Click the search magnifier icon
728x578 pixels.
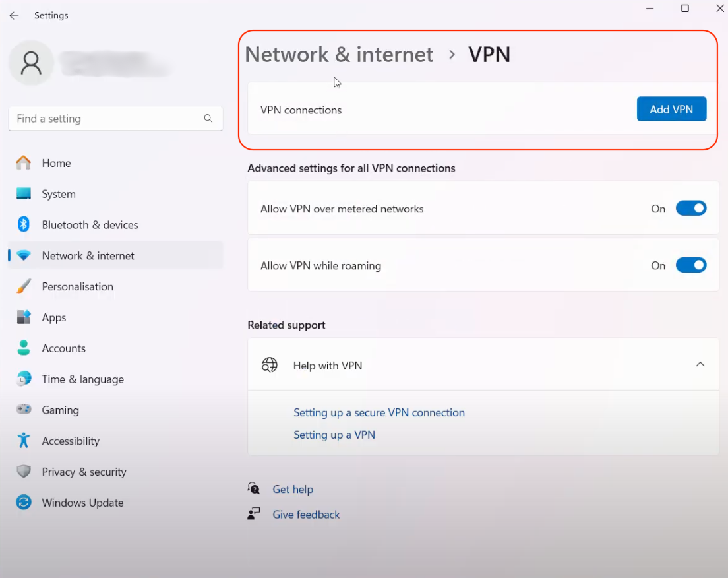(208, 119)
